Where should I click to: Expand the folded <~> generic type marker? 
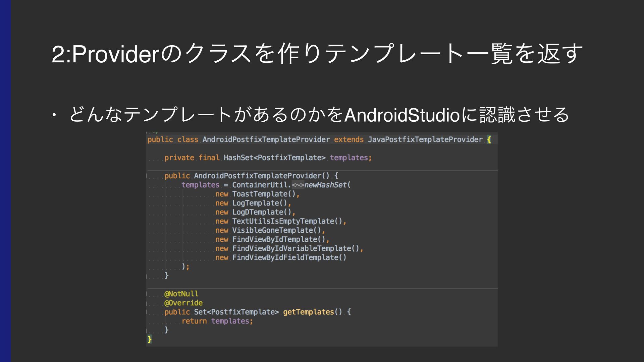click(298, 185)
